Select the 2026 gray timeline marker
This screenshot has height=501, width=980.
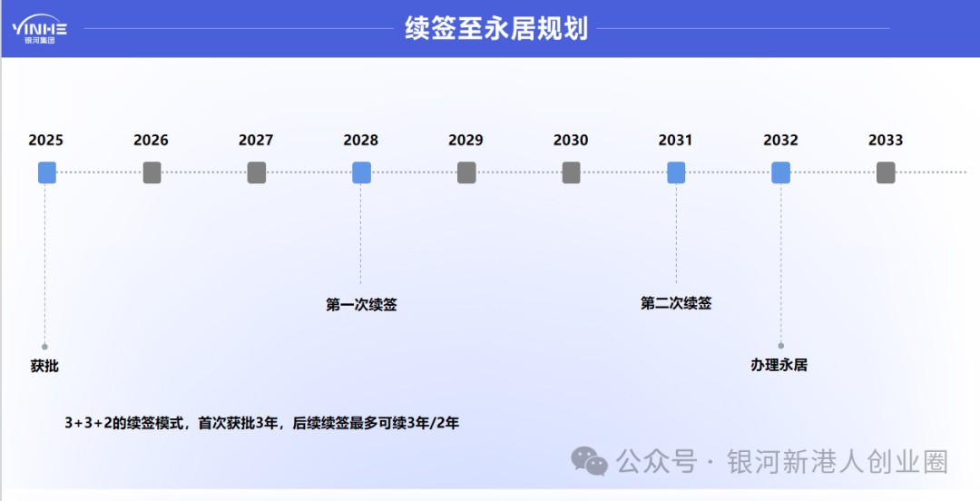[152, 172]
